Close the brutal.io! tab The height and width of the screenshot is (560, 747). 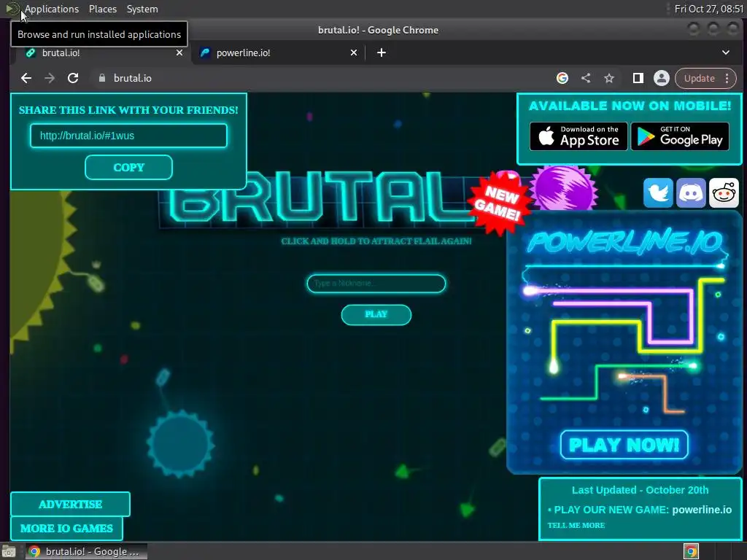point(179,52)
